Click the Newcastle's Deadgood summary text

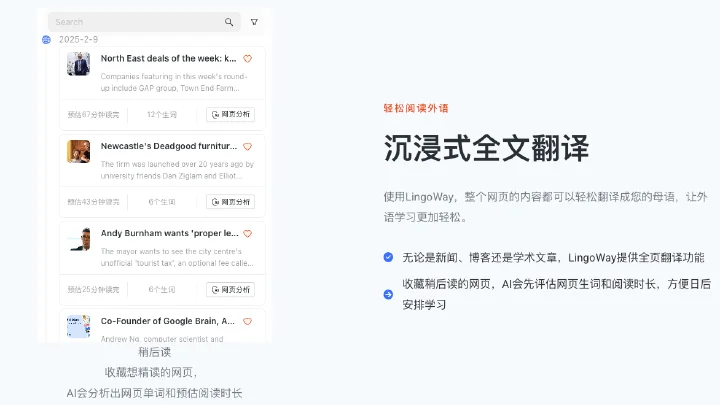coord(177,170)
